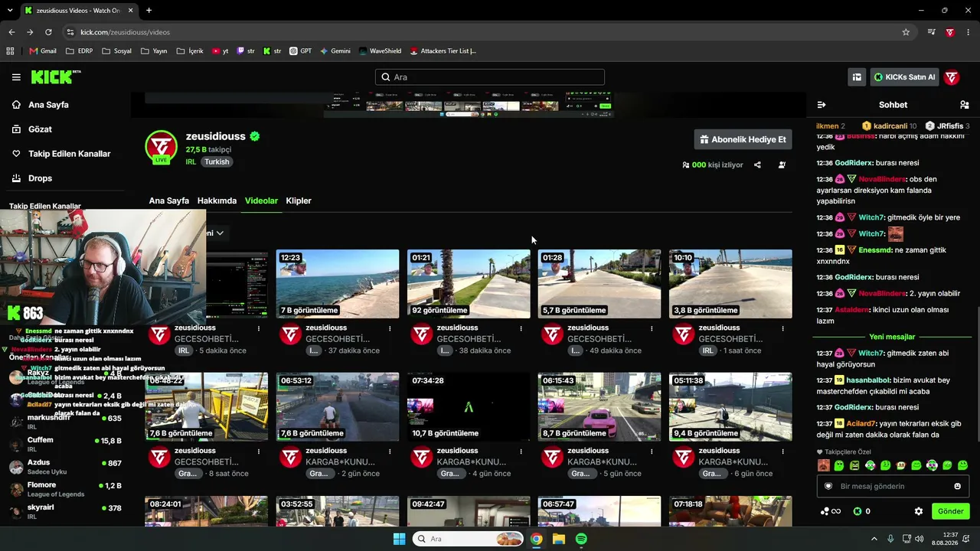980x551 pixels.
Task: Open the hamburger menu beside the KICK logo
Action: (16, 77)
